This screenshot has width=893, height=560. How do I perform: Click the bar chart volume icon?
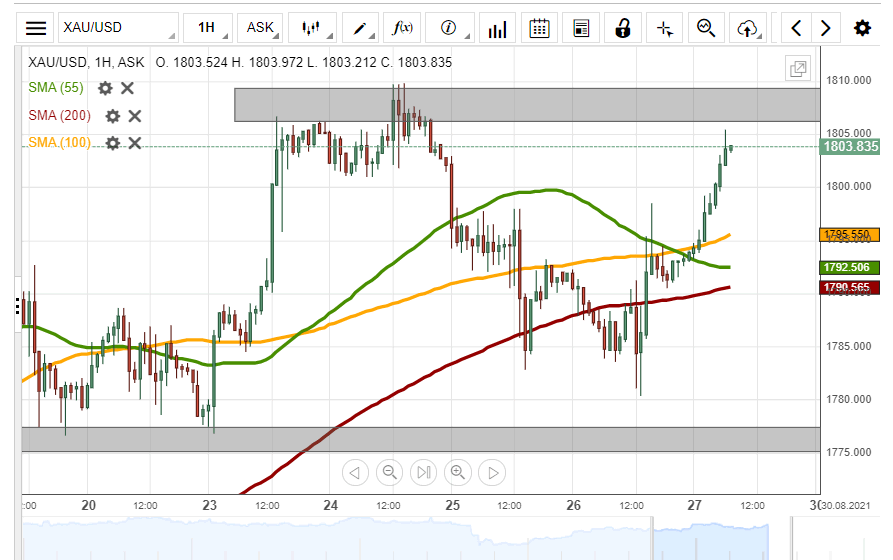(x=496, y=28)
